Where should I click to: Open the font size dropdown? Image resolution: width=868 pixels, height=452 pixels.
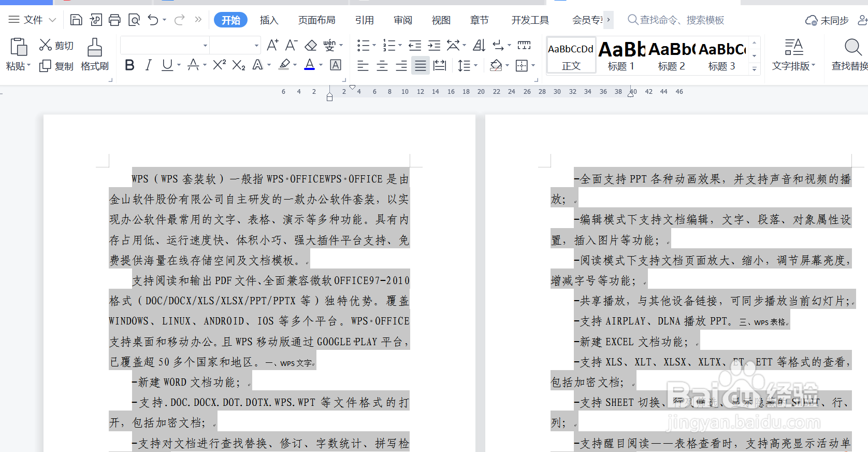click(256, 46)
